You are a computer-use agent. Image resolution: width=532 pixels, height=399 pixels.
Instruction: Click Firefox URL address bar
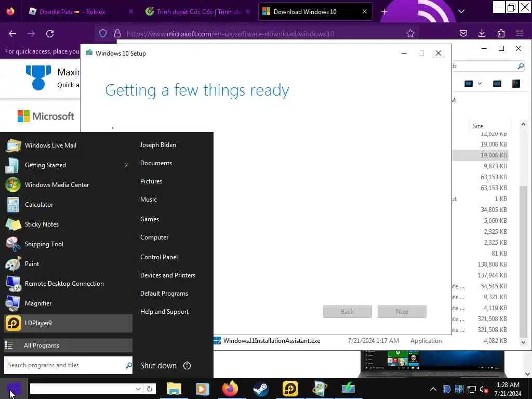[258, 34]
